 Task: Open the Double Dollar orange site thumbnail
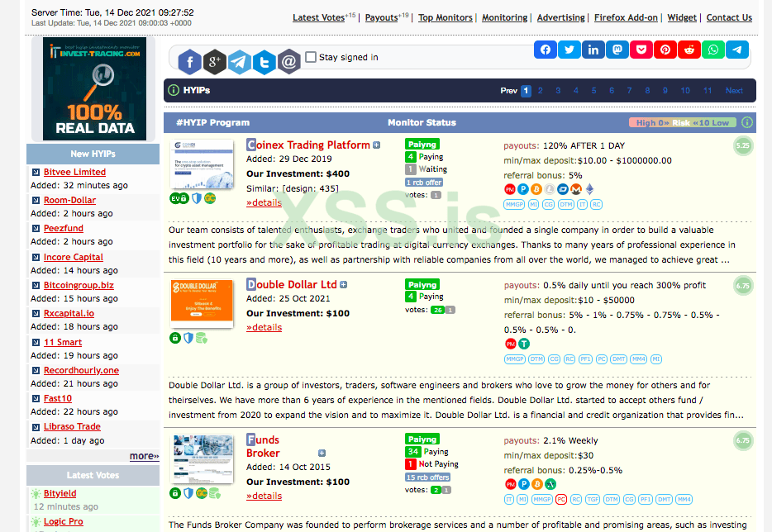tap(202, 304)
